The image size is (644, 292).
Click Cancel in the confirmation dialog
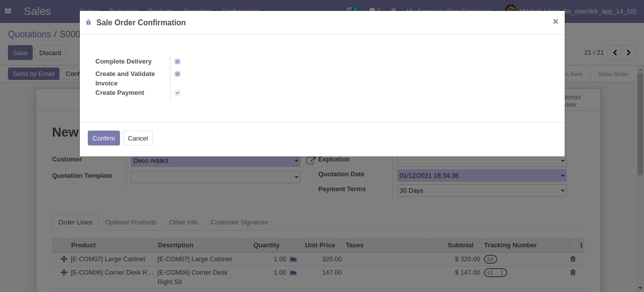[x=138, y=138]
